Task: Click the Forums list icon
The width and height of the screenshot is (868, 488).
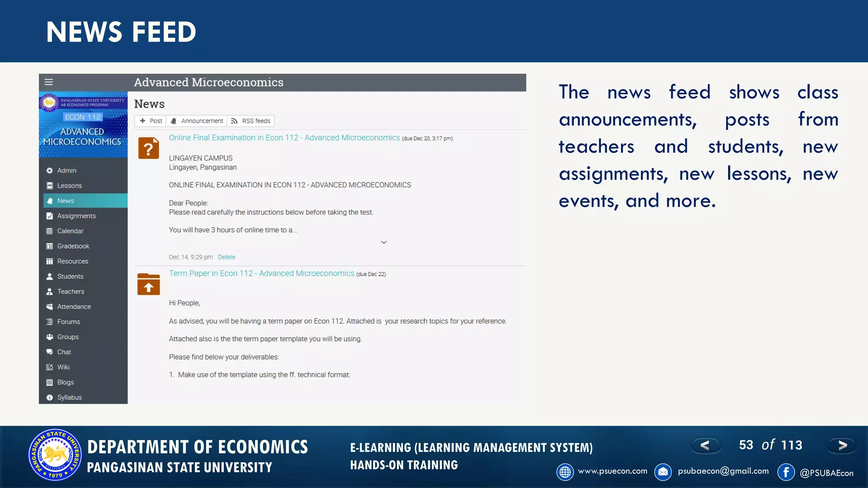Action: [50, 322]
